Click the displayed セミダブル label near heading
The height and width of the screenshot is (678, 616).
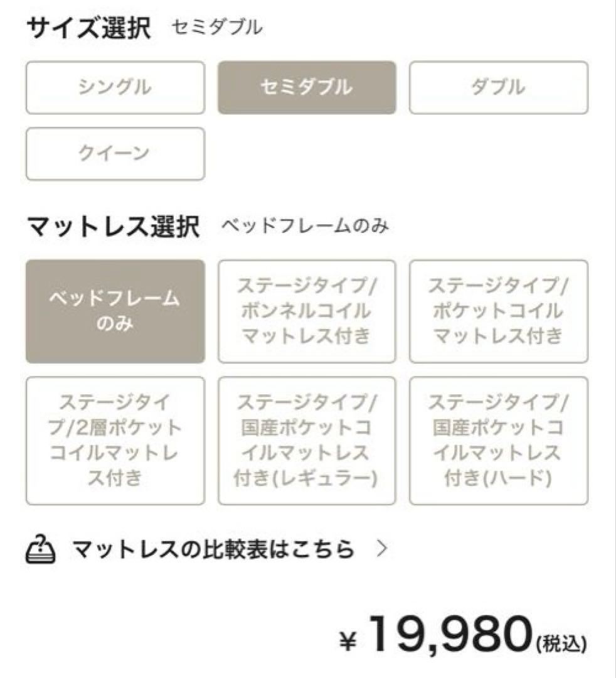216,28
